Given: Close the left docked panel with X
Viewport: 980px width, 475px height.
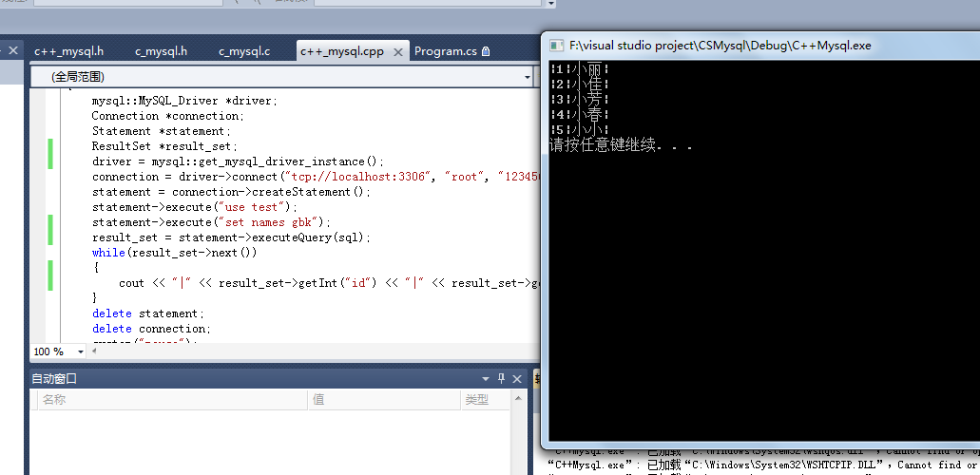Looking at the screenshot, I should (x=14, y=51).
